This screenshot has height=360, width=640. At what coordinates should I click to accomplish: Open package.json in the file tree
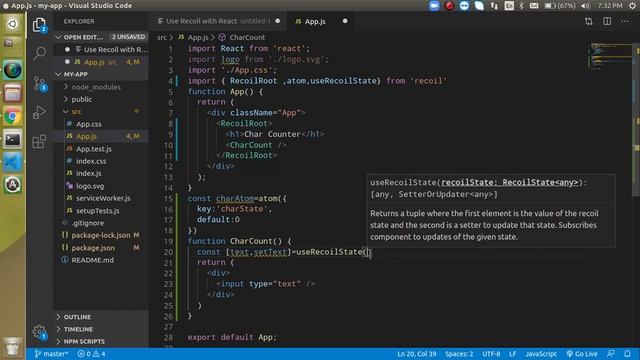pos(93,248)
